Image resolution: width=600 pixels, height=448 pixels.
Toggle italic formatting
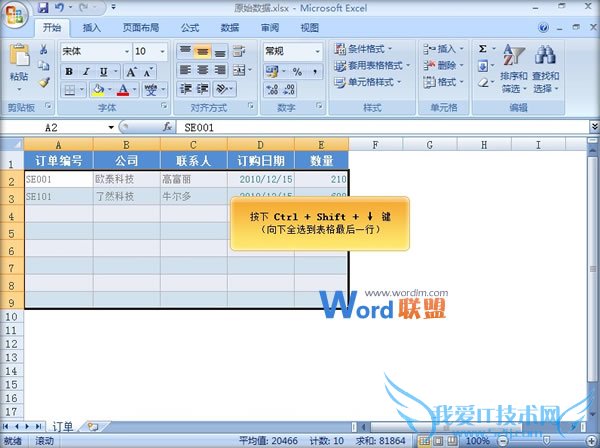[x=86, y=72]
